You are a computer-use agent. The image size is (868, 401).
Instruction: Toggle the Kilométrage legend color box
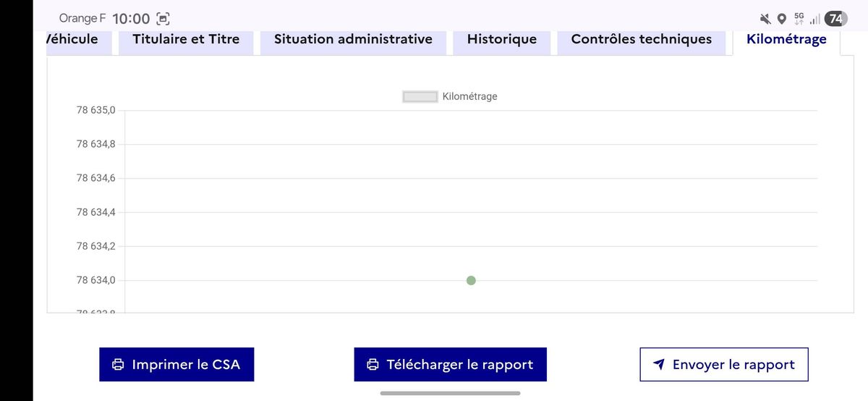(420, 96)
